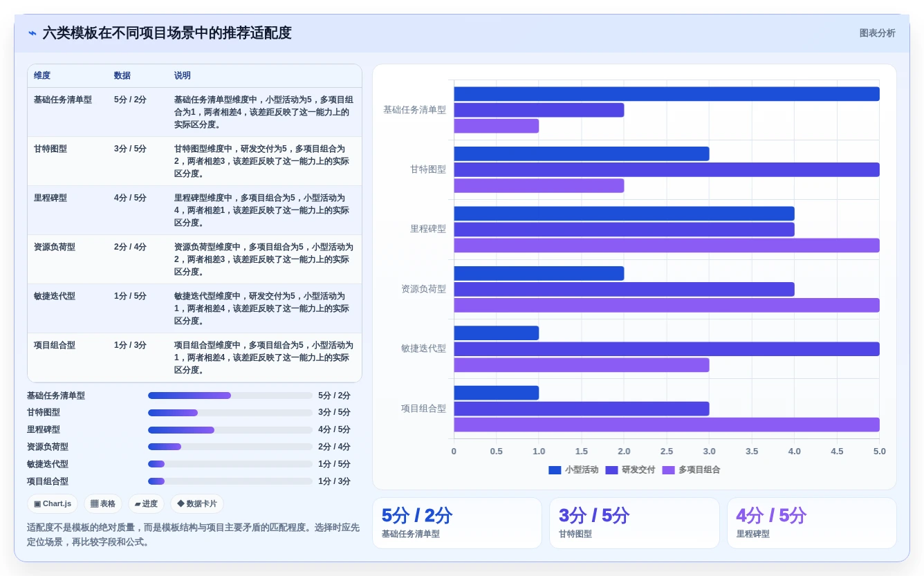Click the 里程碑型 progress bar
The height and width of the screenshot is (576, 924).
pos(230,430)
